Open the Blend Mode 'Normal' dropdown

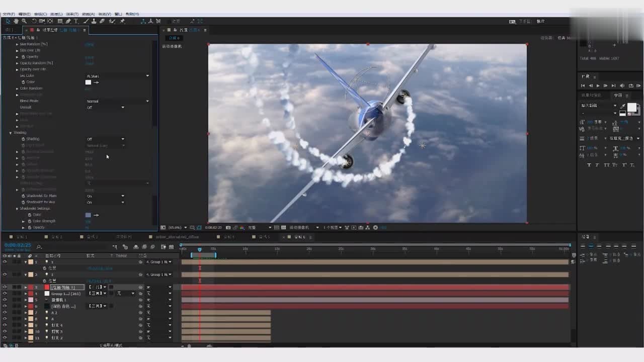pos(118,101)
